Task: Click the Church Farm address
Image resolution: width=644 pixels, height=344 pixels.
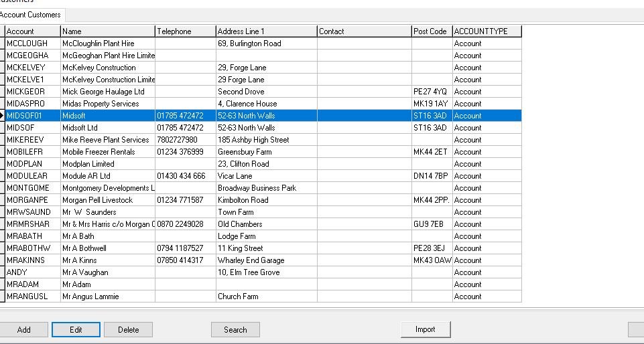Action: pyautogui.click(x=267, y=296)
